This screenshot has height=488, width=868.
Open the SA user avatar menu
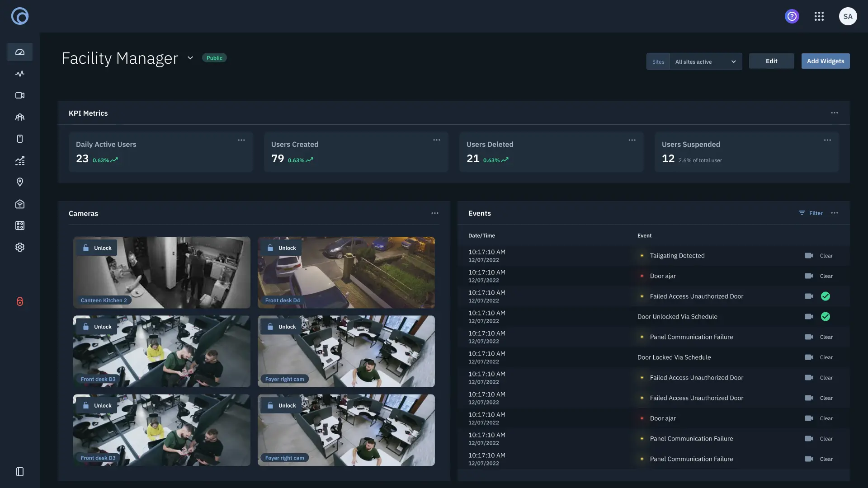pos(848,16)
